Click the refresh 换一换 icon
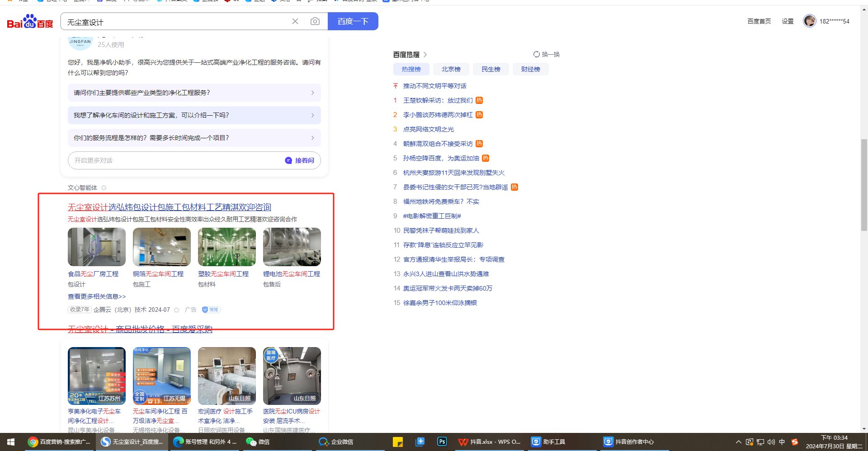The image size is (868, 451). pyautogui.click(x=537, y=54)
